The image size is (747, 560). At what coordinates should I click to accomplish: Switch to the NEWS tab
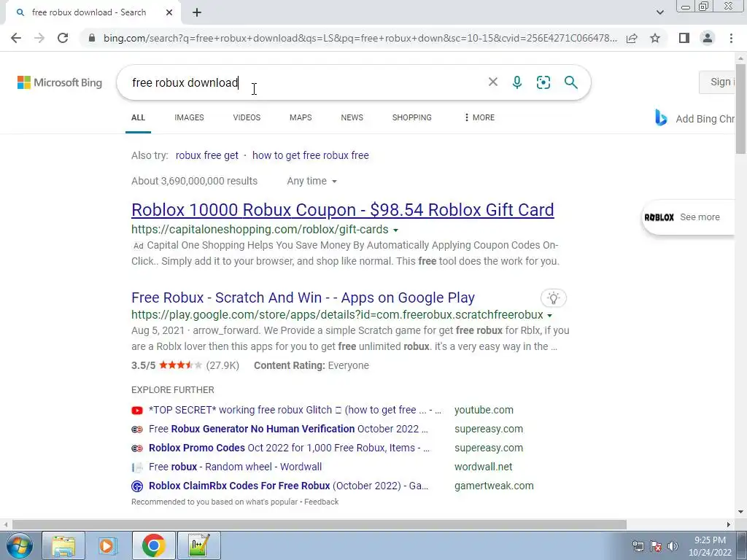pos(352,117)
